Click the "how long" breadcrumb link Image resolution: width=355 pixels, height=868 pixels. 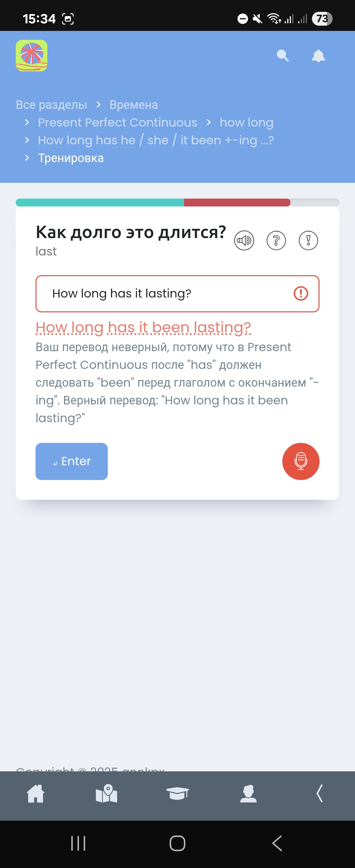click(246, 123)
